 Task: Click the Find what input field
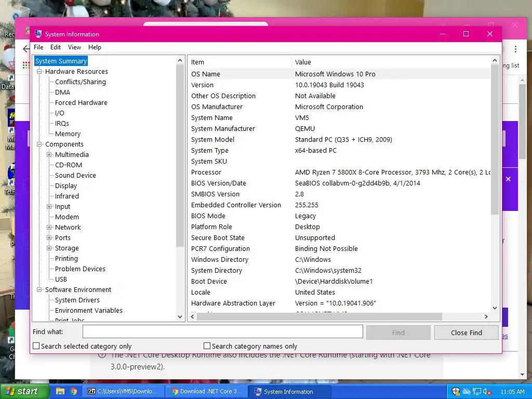pyautogui.click(x=222, y=331)
